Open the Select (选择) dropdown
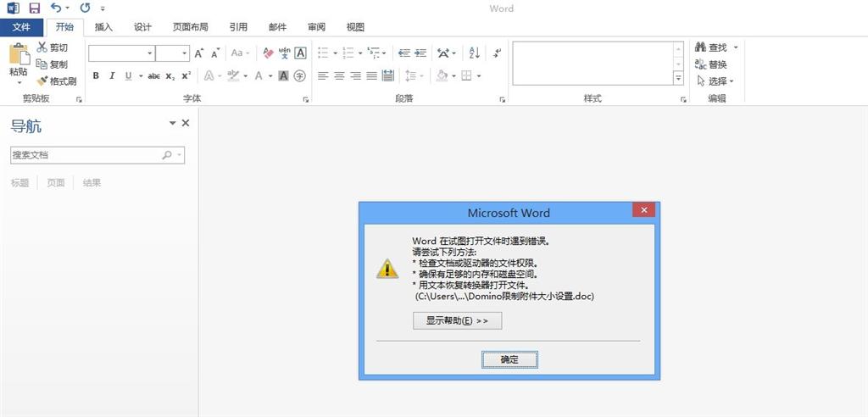The height and width of the screenshot is (417, 868). coord(715,81)
